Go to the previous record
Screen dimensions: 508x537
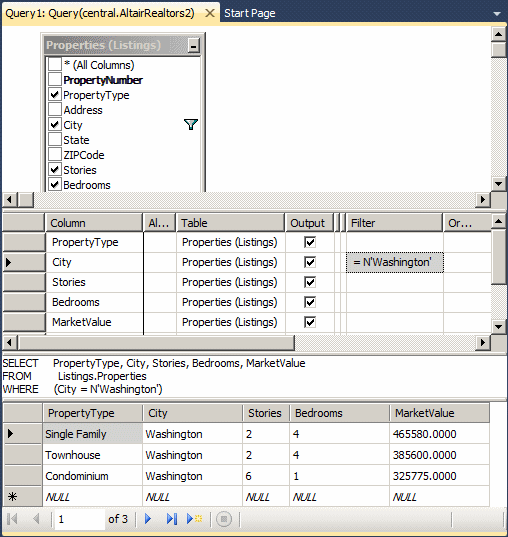(36, 519)
